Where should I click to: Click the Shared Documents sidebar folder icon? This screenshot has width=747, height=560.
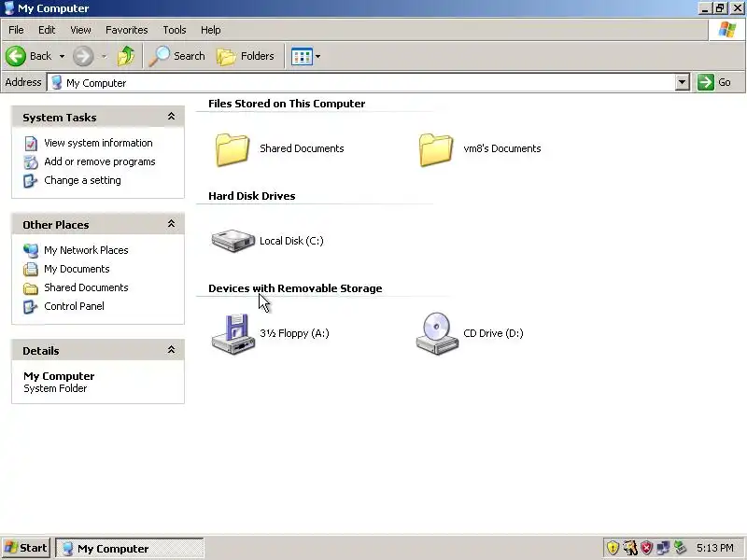[x=31, y=288]
